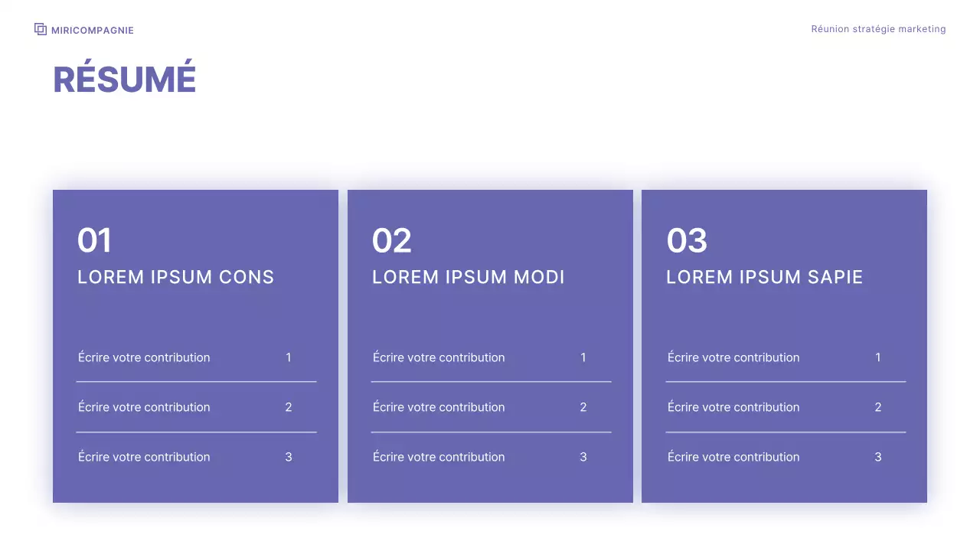Click the 02 number in middle card

392,240
